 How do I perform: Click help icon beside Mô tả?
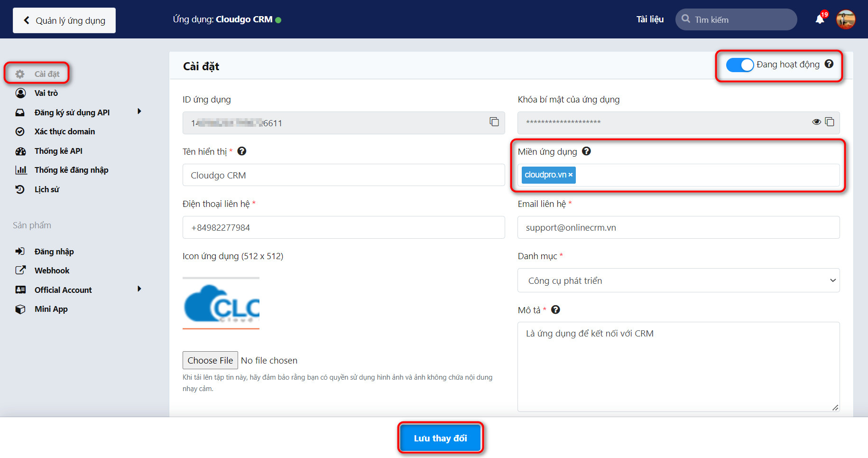555,310
